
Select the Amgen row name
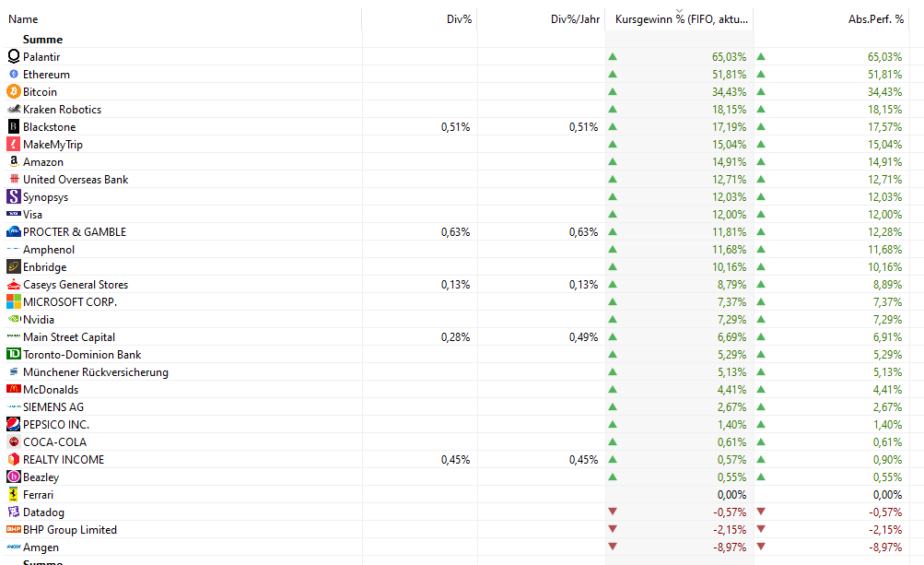pos(41,547)
